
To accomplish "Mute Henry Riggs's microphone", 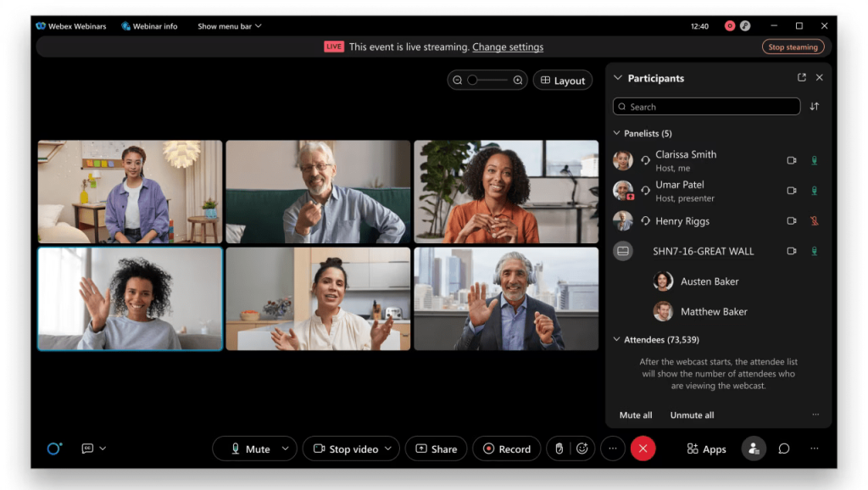I will click(x=814, y=220).
